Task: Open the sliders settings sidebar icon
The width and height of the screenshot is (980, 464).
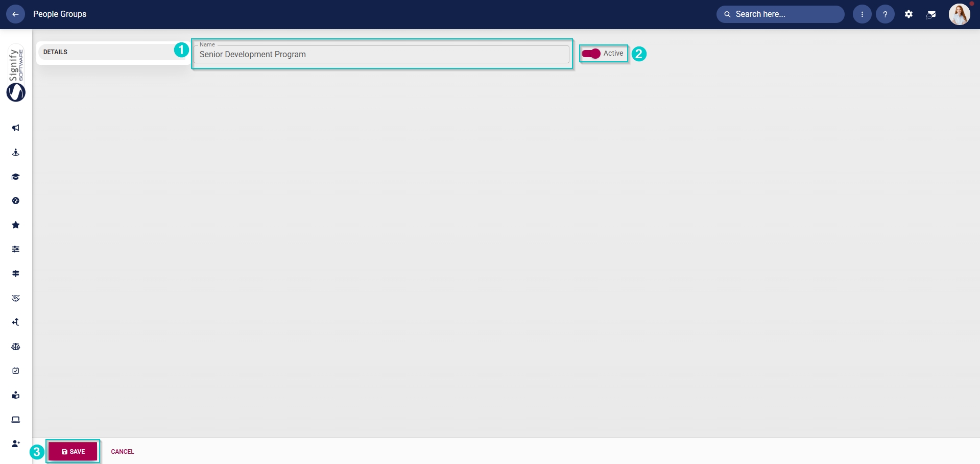Action: [16, 249]
